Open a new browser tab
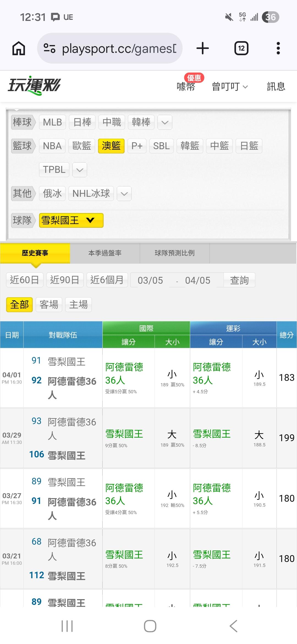 coord(203,48)
